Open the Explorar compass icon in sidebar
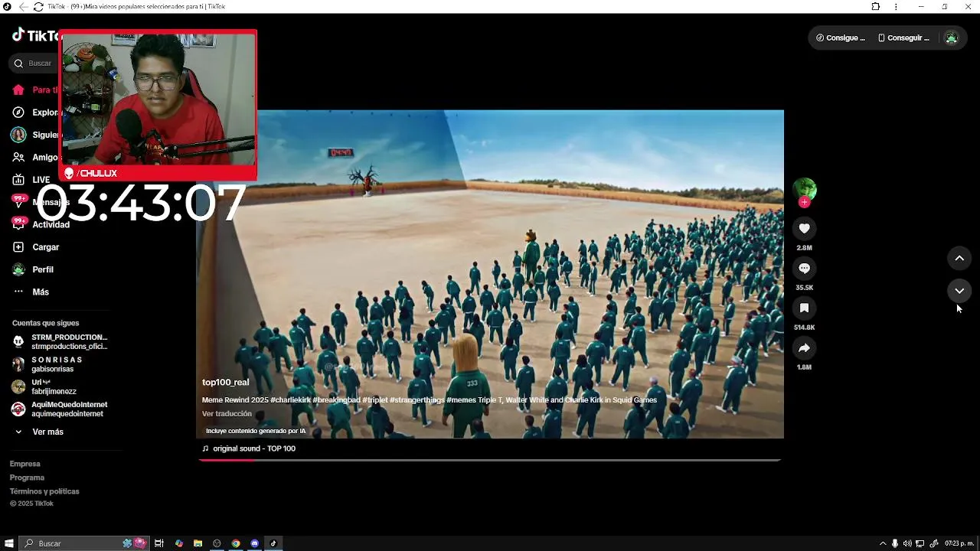 point(18,112)
